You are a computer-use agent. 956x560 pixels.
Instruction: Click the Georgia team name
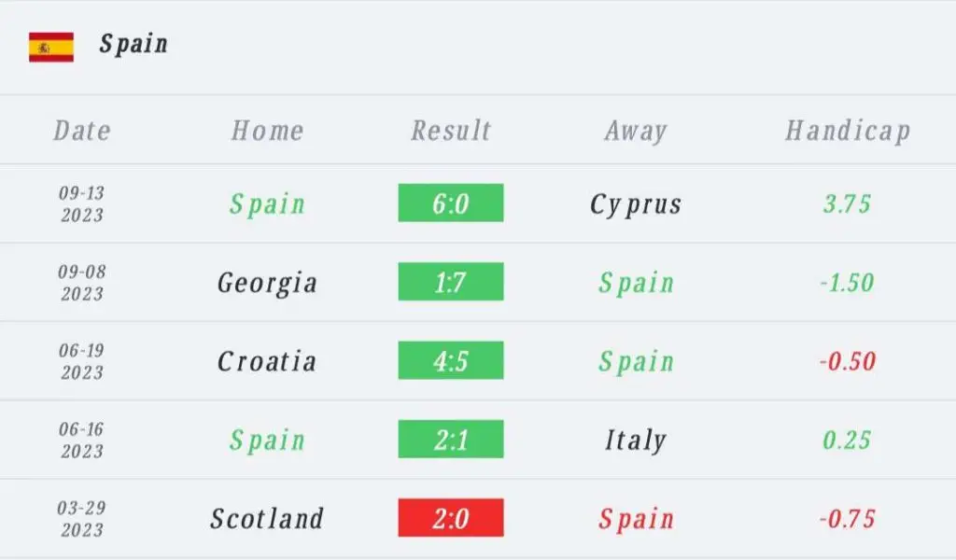[267, 284]
